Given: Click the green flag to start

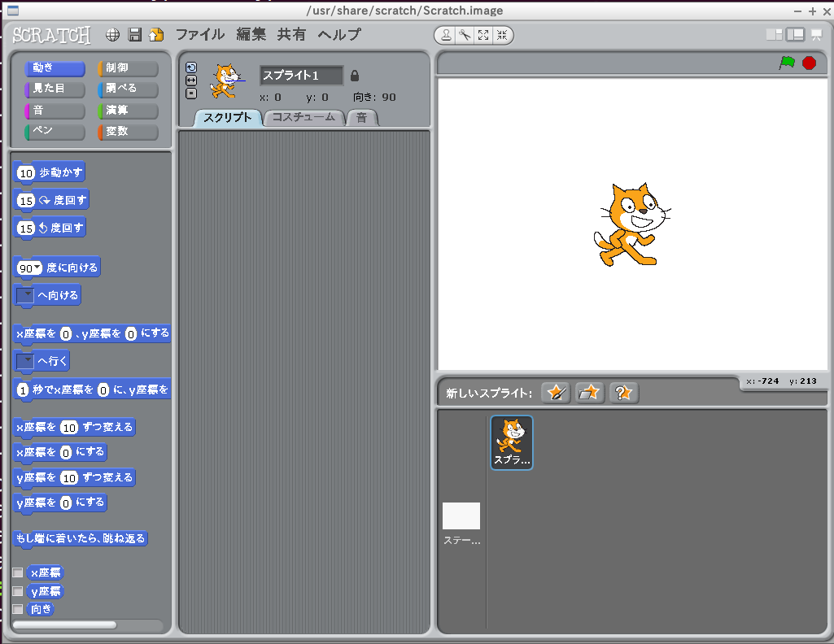Looking at the screenshot, I should 787,63.
